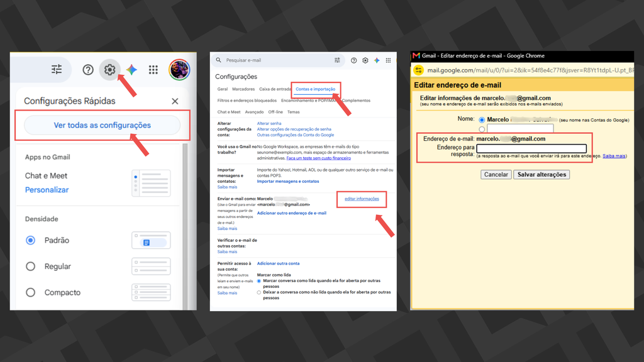Screen dimensions: 644x362
Task: Click the small Settings gear in middle panel
Action: tap(365, 60)
